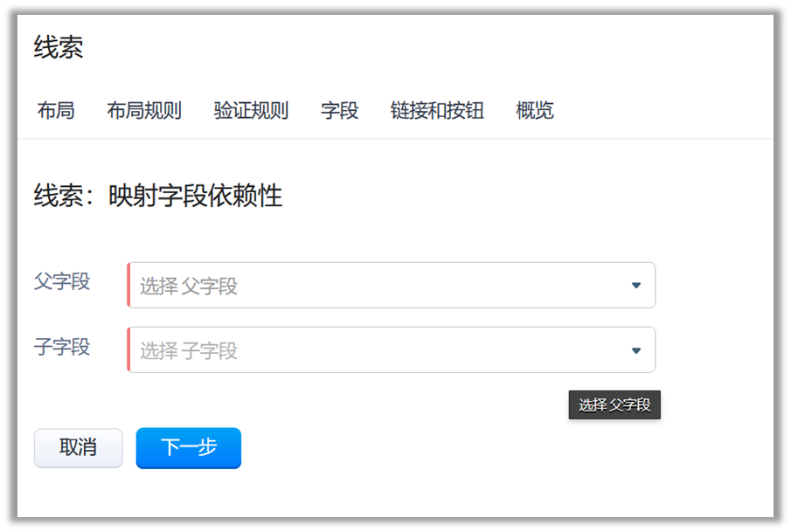The height and width of the screenshot is (532, 791).
Task: Click the 父字段 dropdown arrow icon
Action: pyautogui.click(x=635, y=286)
